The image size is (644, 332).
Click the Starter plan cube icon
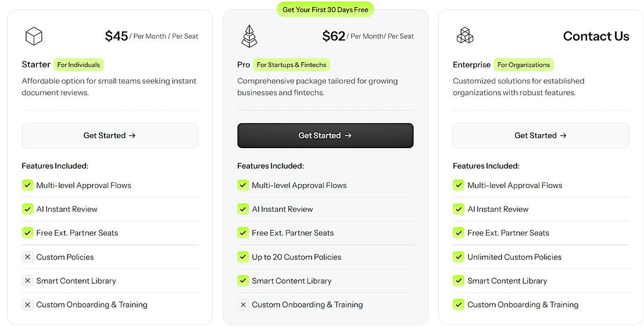click(x=34, y=37)
